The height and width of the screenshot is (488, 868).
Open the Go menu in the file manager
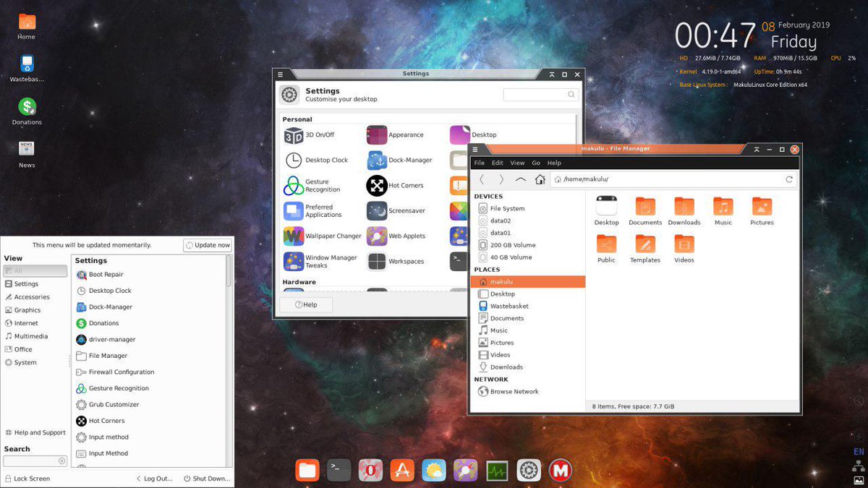(x=536, y=163)
